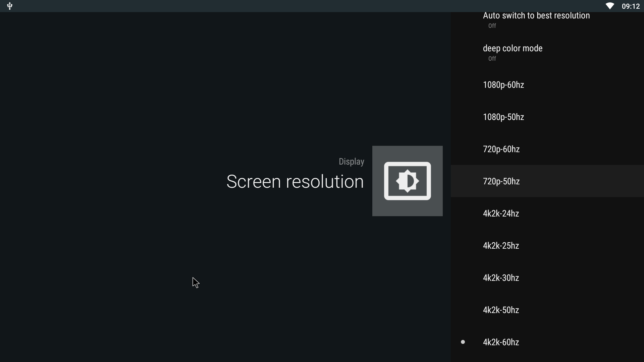This screenshot has height=362, width=644.
Task: Click the Screen resolution title
Action: 295,181
